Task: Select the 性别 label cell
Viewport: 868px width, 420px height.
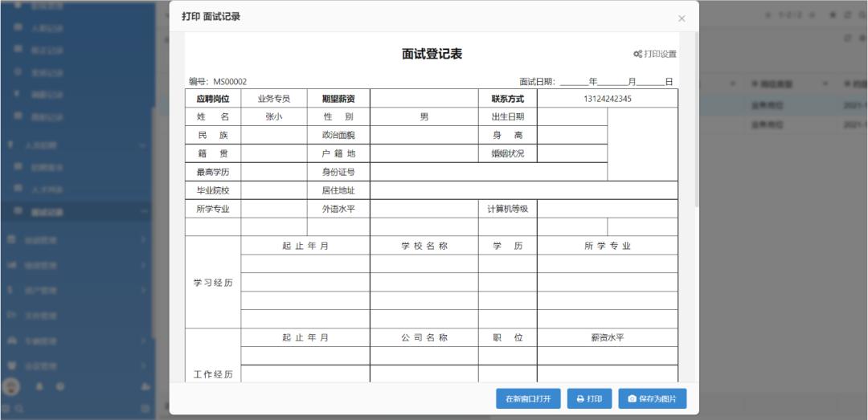Action: pos(339,116)
